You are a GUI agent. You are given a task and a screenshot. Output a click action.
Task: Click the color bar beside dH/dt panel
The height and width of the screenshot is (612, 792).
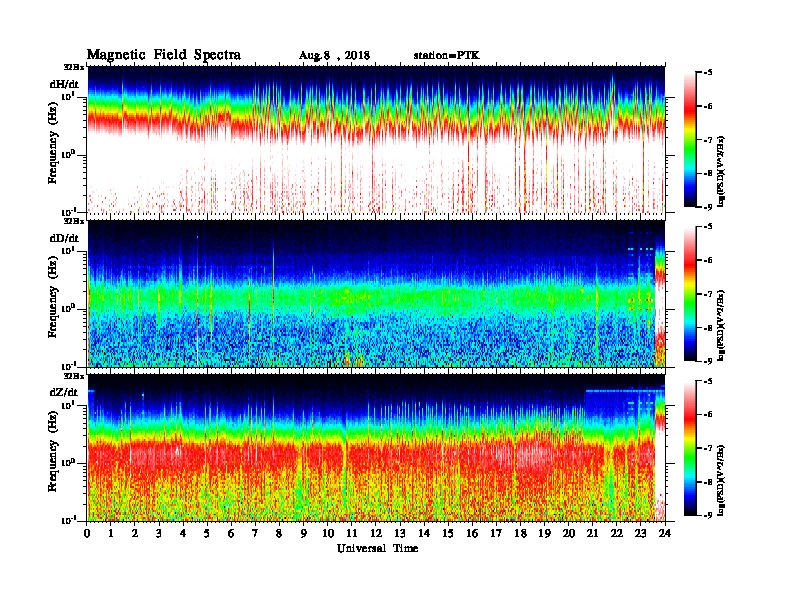[690, 139]
